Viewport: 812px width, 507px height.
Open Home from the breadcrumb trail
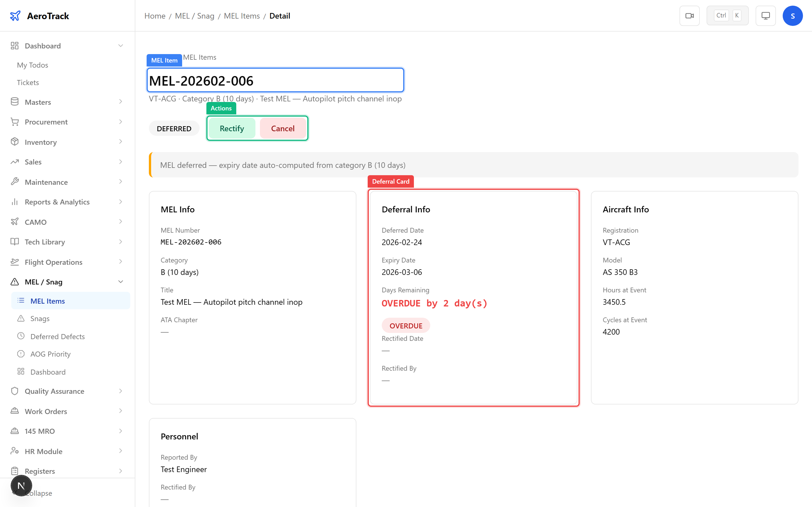154,16
